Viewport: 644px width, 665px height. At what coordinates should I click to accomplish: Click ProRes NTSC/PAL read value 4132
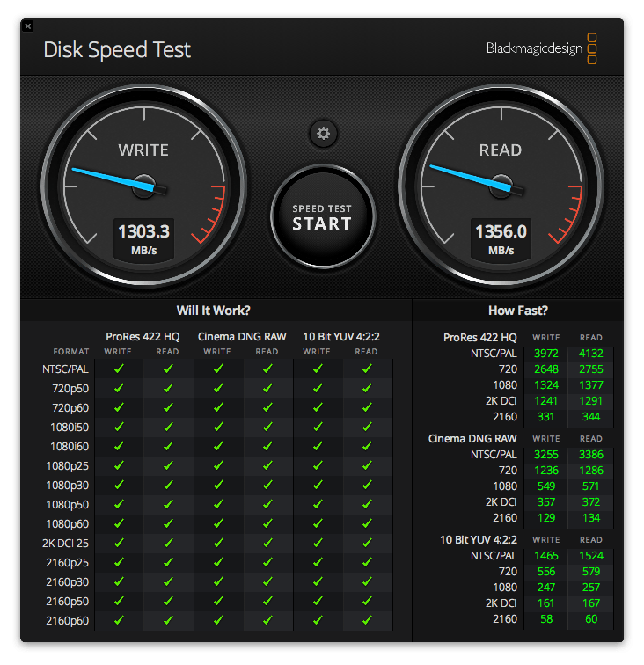[591, 354]
